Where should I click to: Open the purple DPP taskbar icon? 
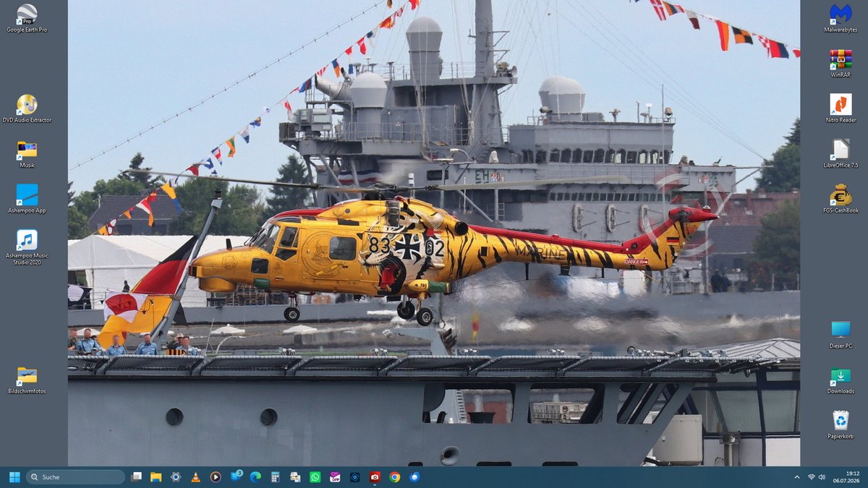(x=335, y=477)
